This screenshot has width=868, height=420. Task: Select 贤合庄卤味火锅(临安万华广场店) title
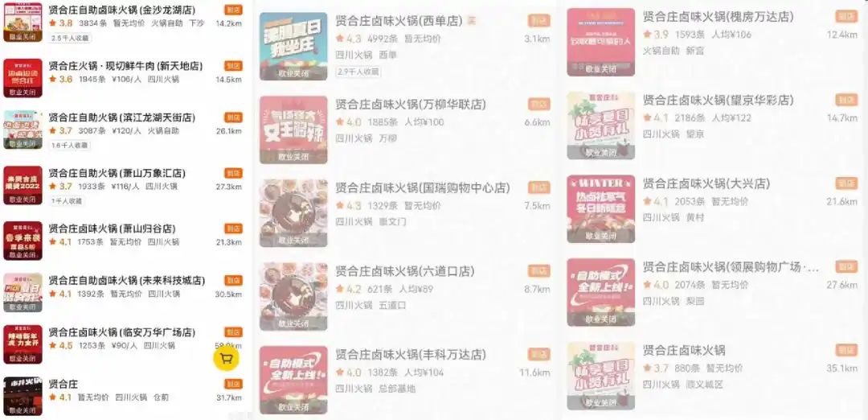(x=122, y=332)
